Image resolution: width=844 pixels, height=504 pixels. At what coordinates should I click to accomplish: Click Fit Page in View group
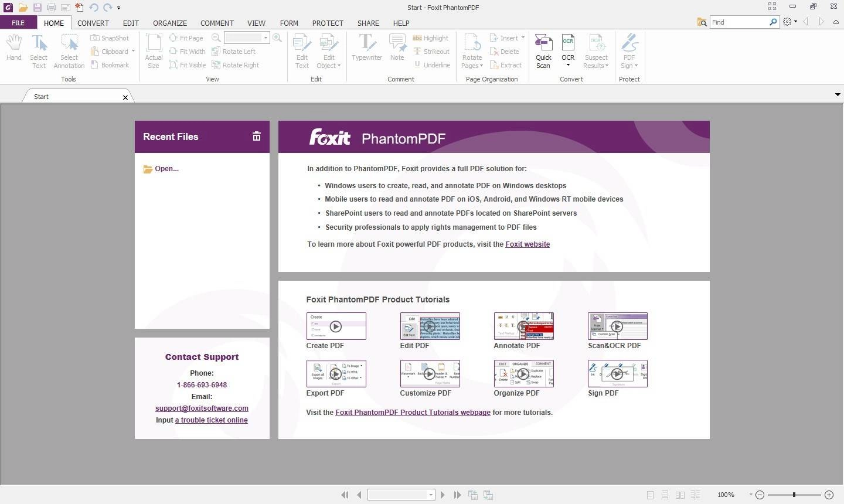[x=186, y=38]
